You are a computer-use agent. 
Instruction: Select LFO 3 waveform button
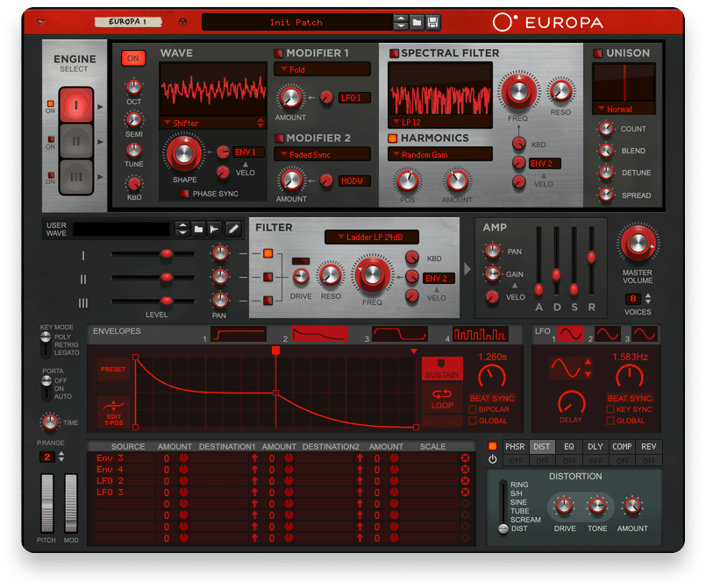(x=645, y=334)
